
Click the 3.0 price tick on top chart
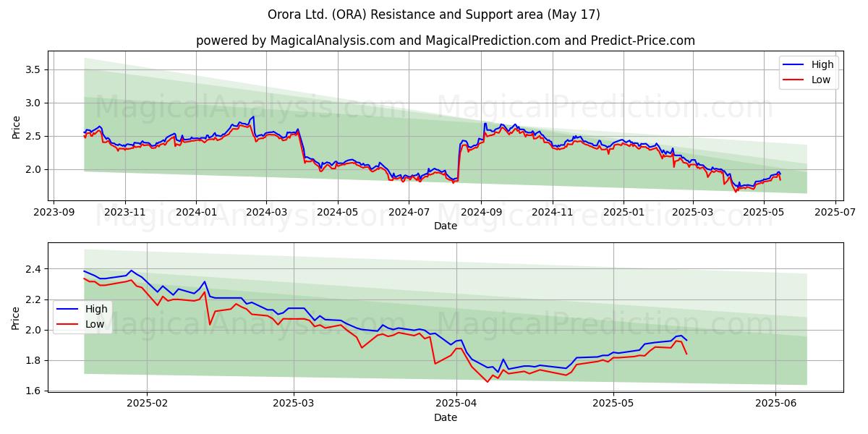(x=34, y=103)
